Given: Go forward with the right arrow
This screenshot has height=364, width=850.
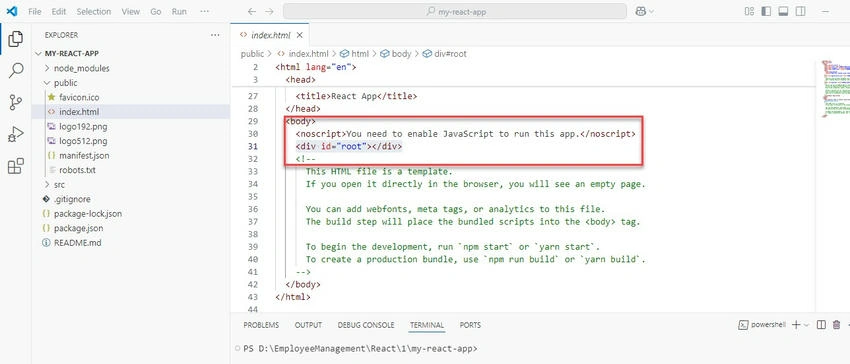Looking at the screenshot, I should 269,11.
